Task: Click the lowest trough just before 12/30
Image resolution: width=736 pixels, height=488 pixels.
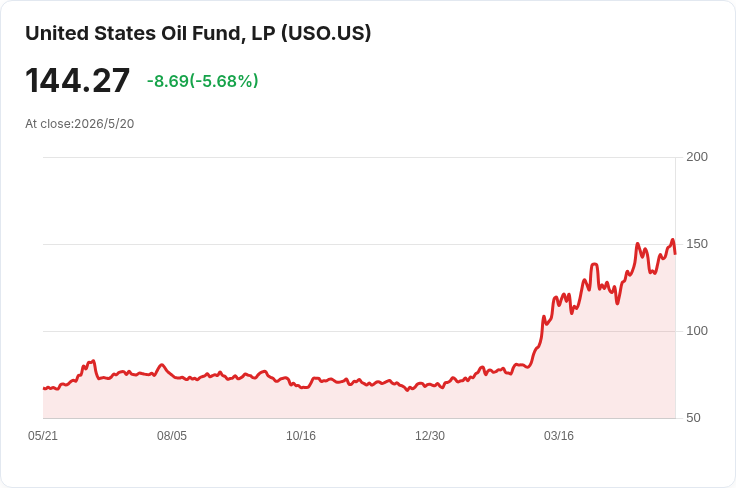Action: coord(407,390)
